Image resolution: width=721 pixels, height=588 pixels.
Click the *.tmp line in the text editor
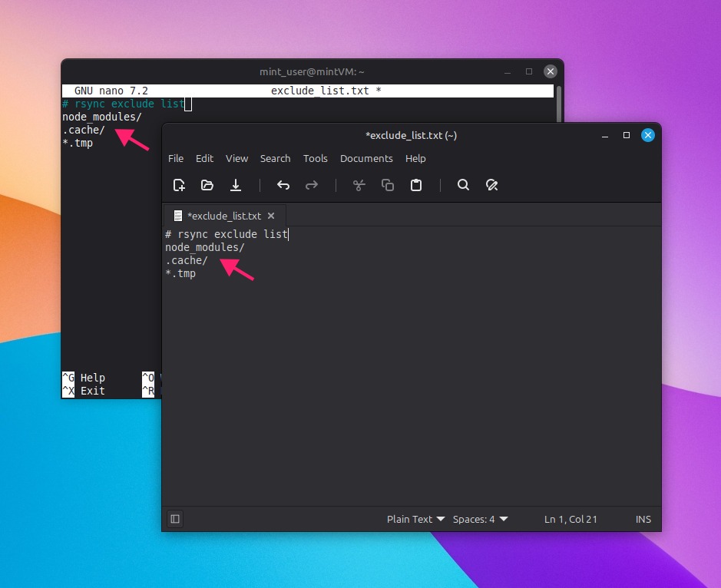point(180,273)
